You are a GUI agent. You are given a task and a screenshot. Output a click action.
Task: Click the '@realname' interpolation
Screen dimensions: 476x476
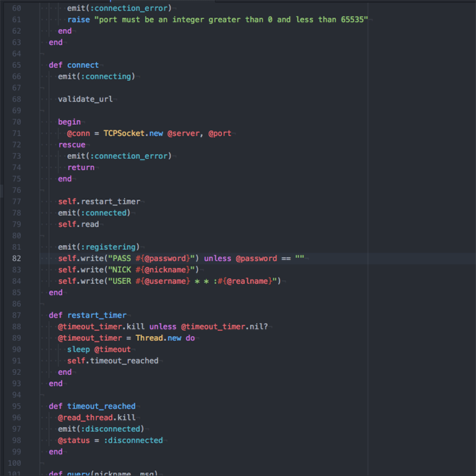pos(245,281)
